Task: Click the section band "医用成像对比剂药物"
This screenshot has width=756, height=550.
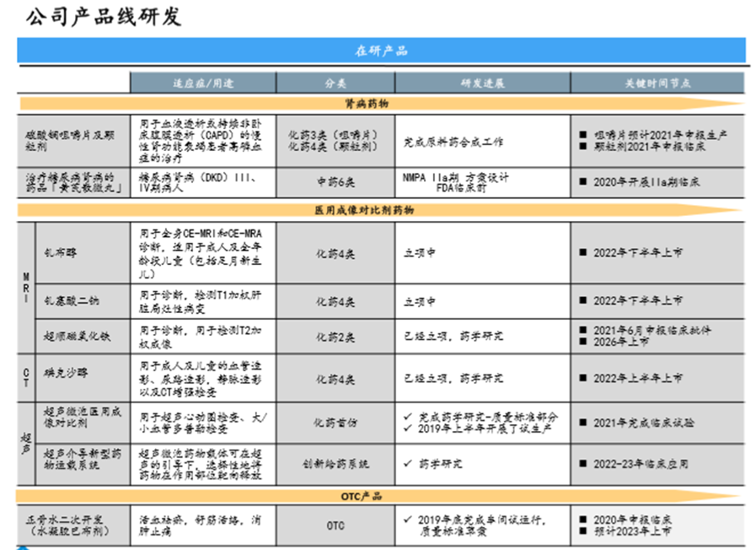Action: [381, 210]
